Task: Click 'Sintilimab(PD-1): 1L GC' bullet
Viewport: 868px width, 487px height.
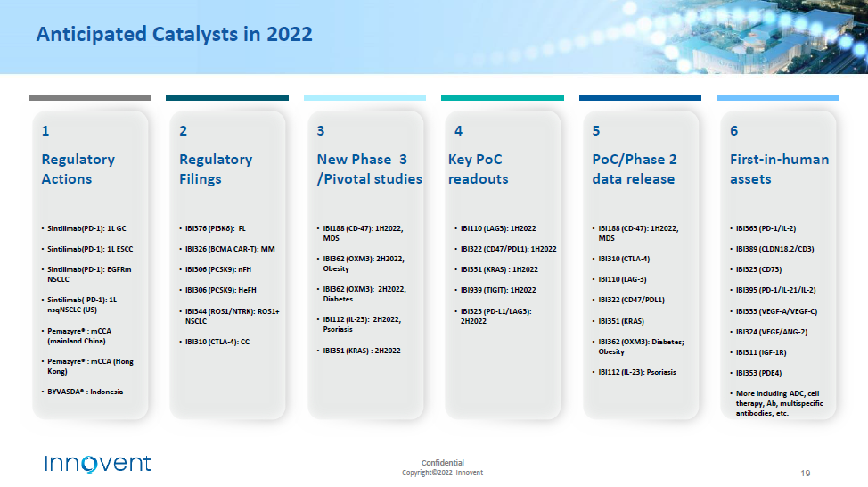Action: [86, 228]
